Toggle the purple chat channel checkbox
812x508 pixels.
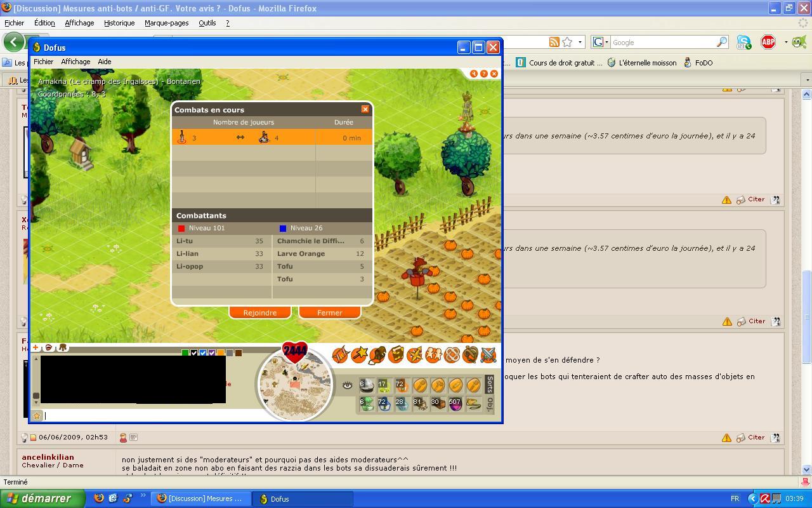point(212,352)
